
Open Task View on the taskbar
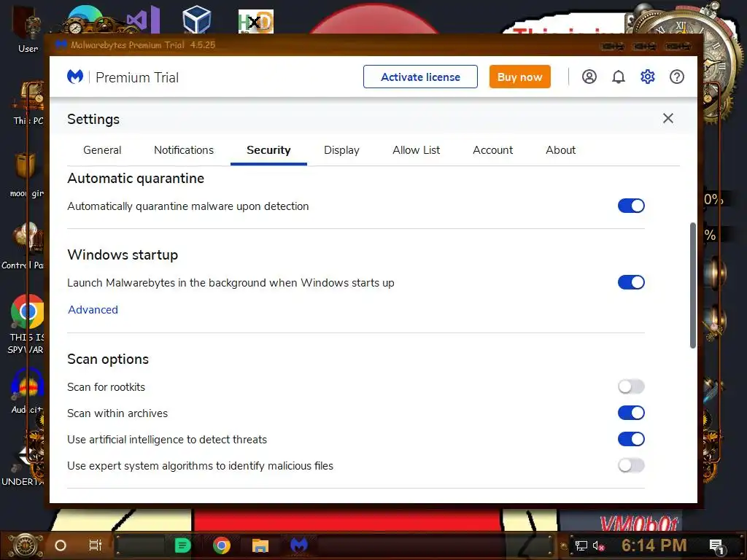coord(96,545)
